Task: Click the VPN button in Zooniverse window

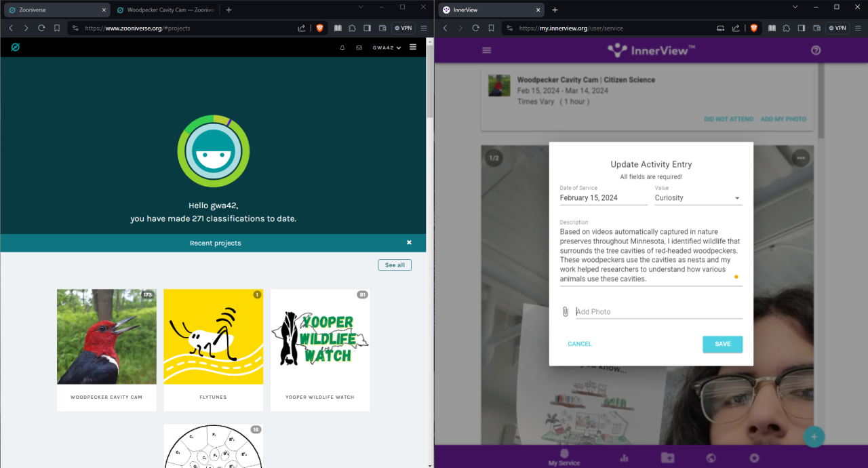Action: [403, 28]
